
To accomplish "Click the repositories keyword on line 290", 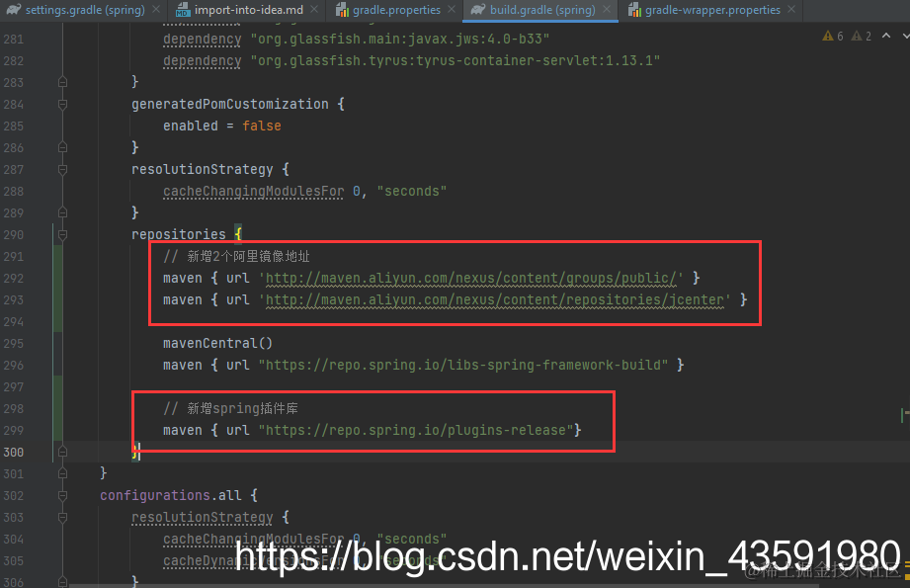I will [179, 234].
